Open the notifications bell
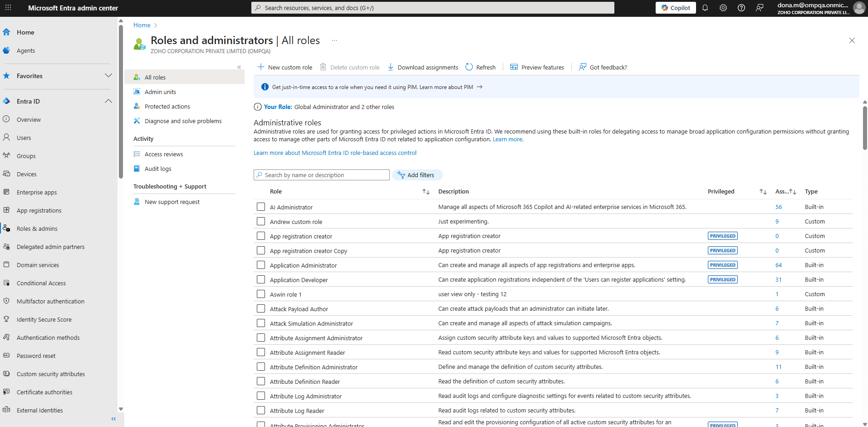This screenshot has height=427, width=868. 705,8
